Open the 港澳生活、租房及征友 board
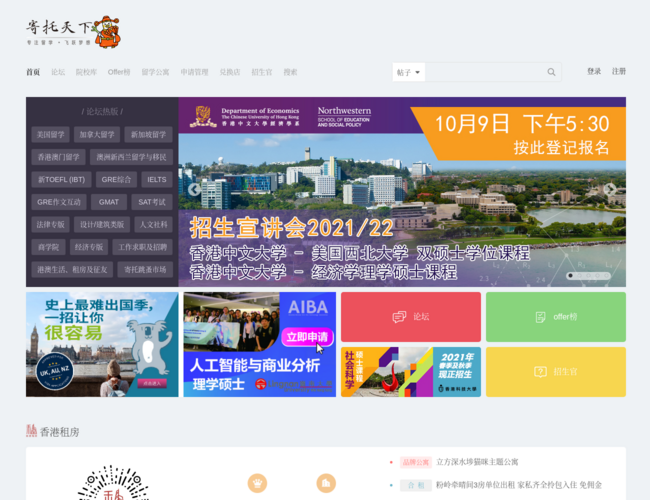 (72, 269)
